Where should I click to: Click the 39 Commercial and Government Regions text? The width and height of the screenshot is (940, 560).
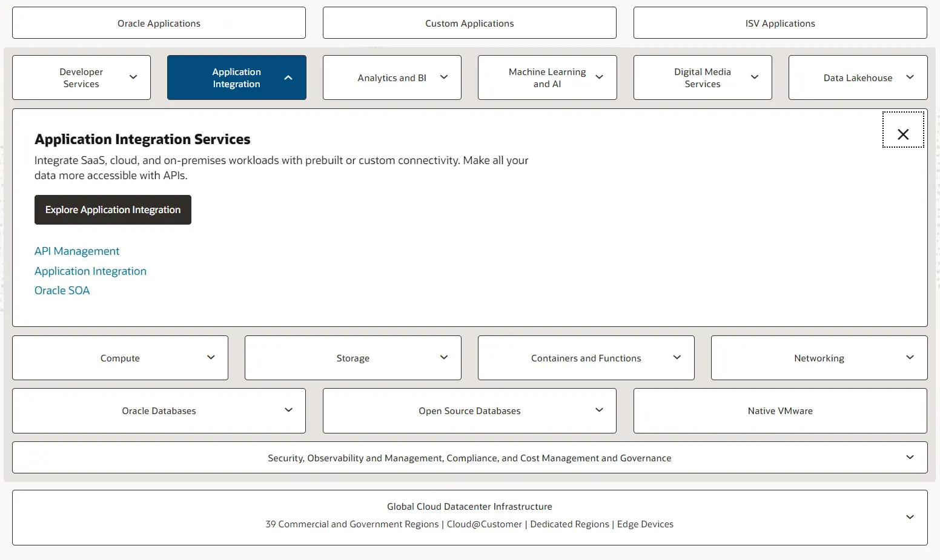(x=352, y=524)
